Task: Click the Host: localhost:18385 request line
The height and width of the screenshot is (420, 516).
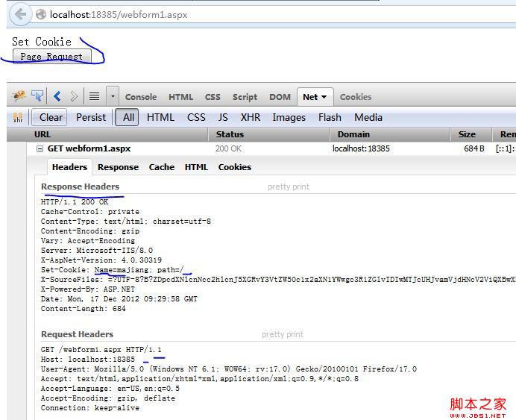Action: [88, 359]
